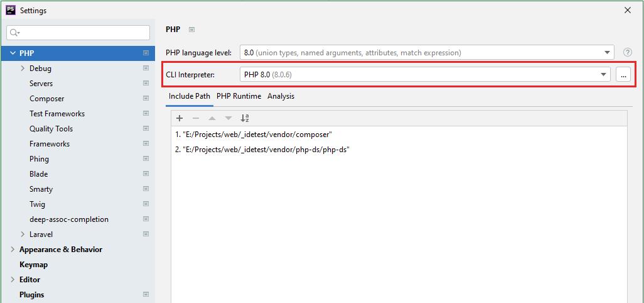
Task: Select Quality Tools in settings tree
Action: (x=51, y=129)
